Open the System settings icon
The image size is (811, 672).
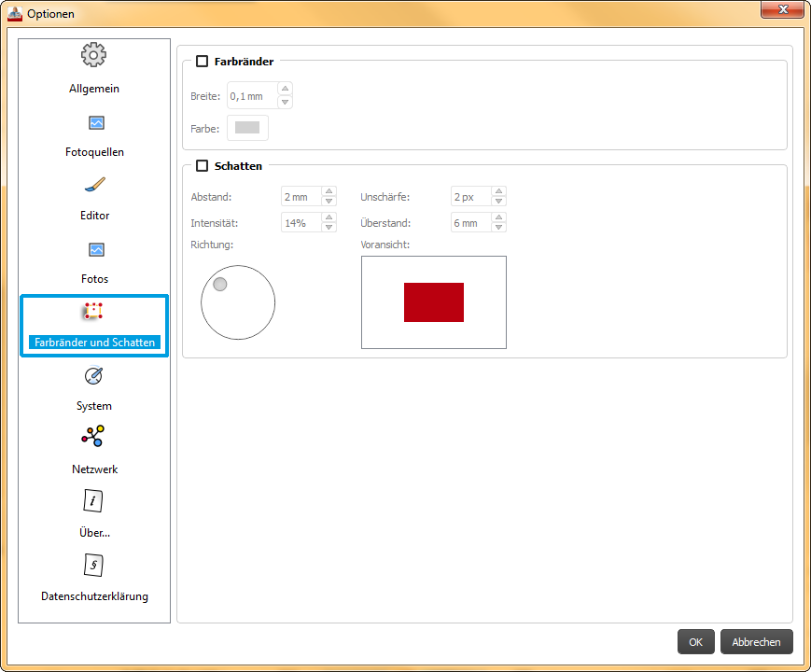click(94, 376)
